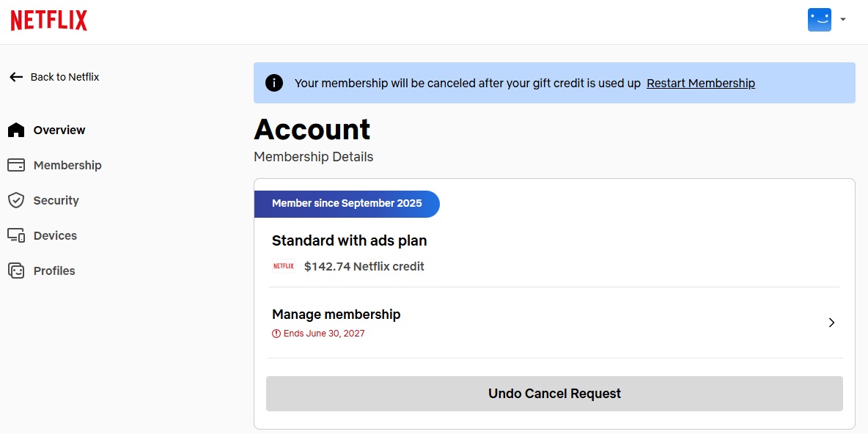Select Back to Netflix
Screen dimensions: 868x434
click(x=66, y=76)
